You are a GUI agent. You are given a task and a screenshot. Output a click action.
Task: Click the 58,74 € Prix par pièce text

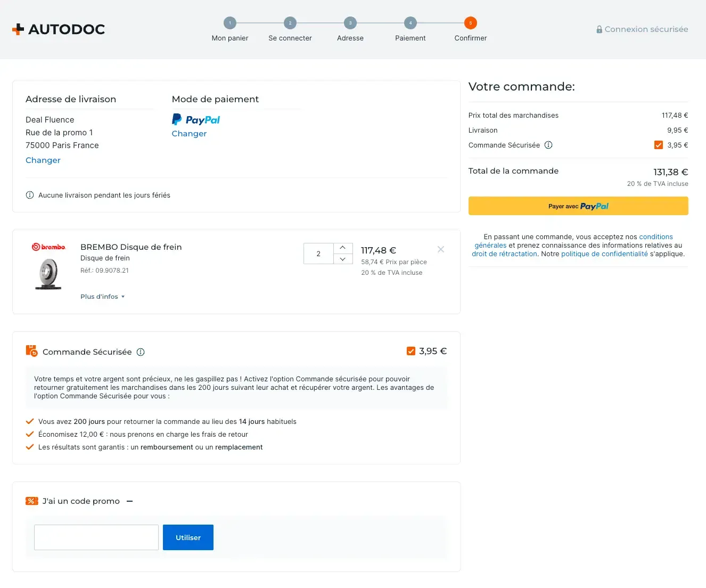394,262
